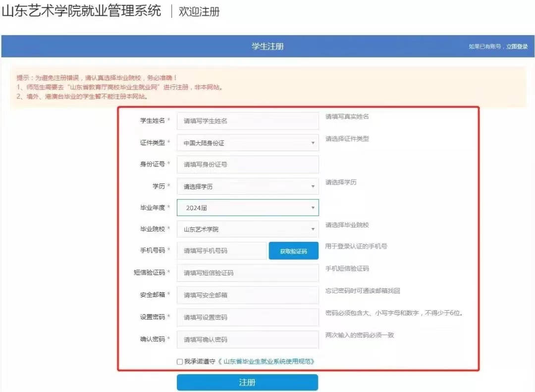535x392 pixels.
Task: Expand the 学历 dropdown
Action: point(248,186)
